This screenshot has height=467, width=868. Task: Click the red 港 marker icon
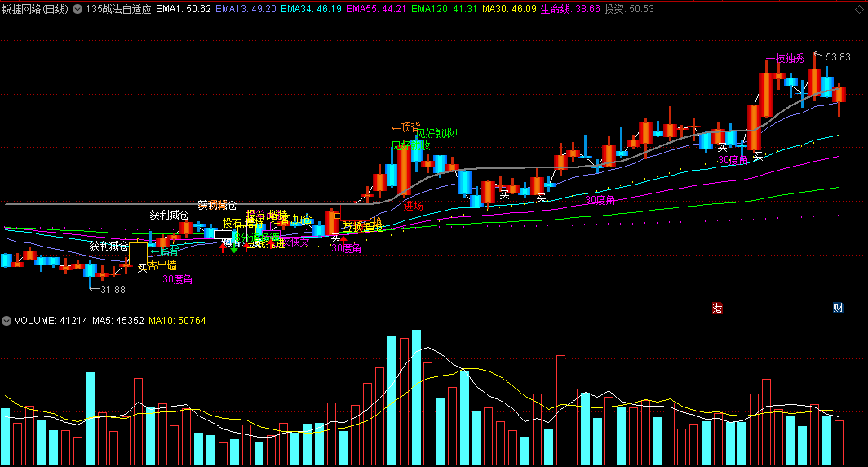(x=717, y=308)
